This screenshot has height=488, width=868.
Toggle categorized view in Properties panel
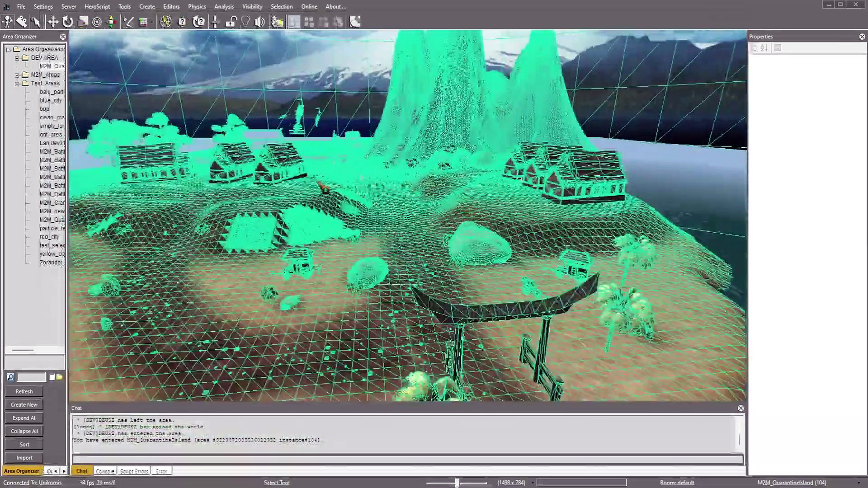tap(754, 48)
